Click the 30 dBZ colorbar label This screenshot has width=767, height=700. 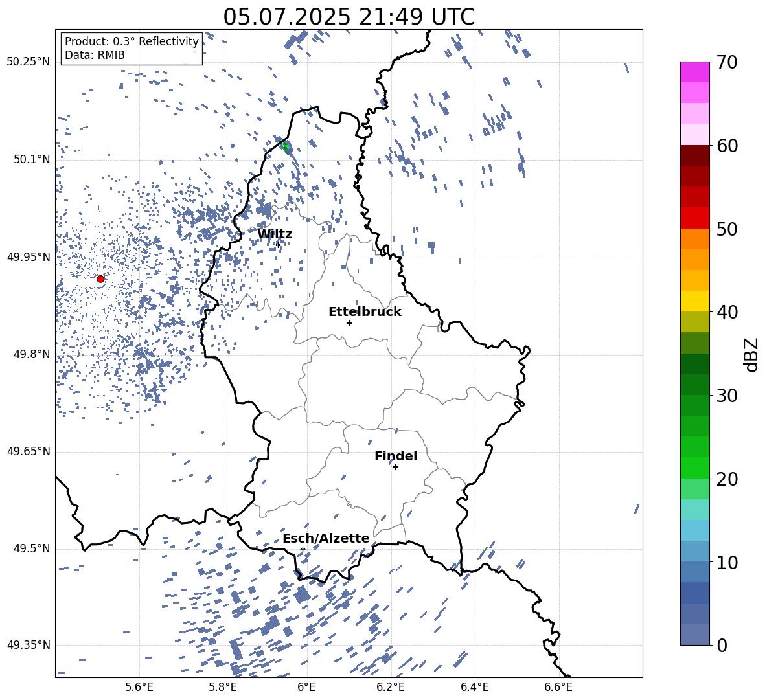[x=727, y=396]
